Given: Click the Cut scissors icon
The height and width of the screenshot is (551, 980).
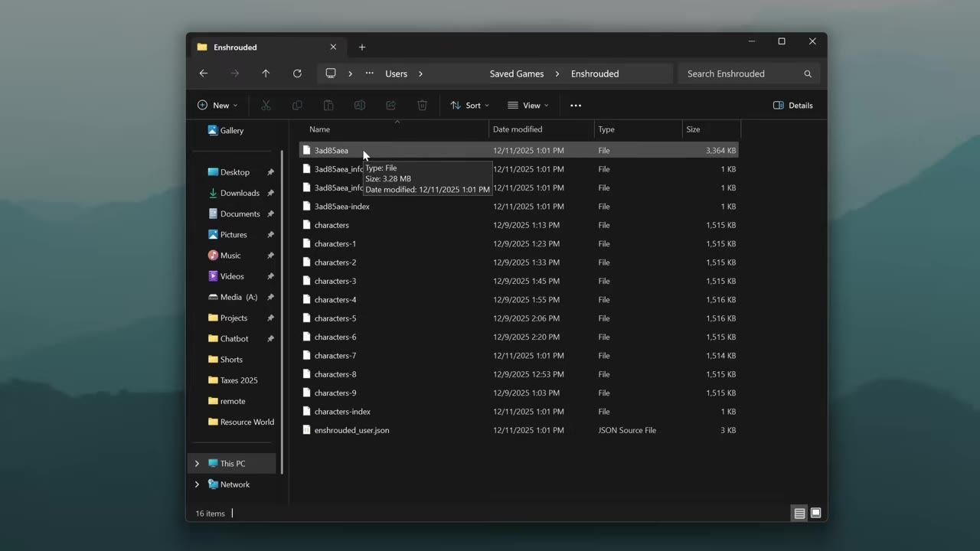Looking at the screenshot, I should pos(266,106).
